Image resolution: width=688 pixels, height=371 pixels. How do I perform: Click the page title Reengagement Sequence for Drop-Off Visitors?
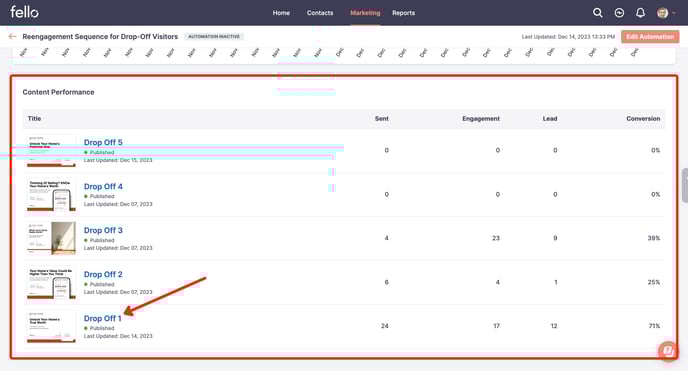click(100, 36)
